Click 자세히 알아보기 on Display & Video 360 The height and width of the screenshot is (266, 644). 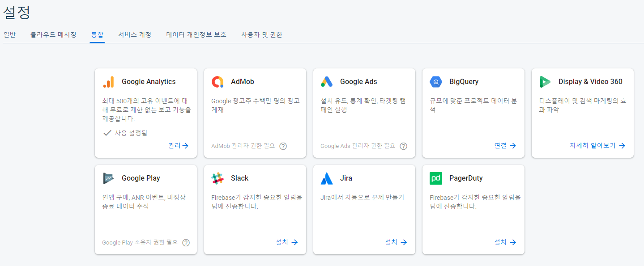coord(597,146)
